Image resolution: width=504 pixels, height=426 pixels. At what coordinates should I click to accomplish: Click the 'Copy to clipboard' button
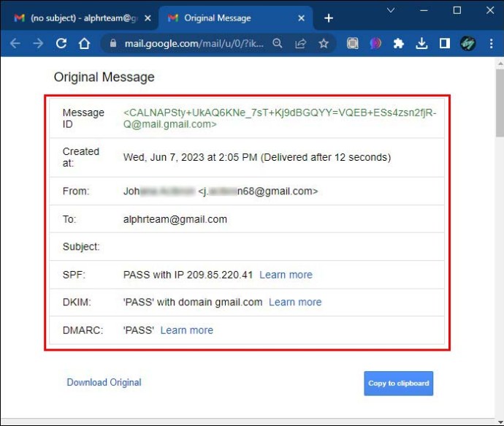pyautogui.click(x=399, y=383)
